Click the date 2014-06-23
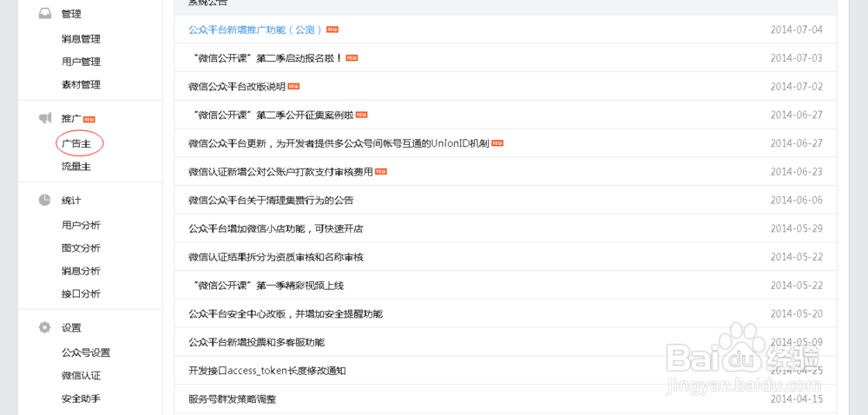Screen dimensions: 868x415 [x=796, y=172]
